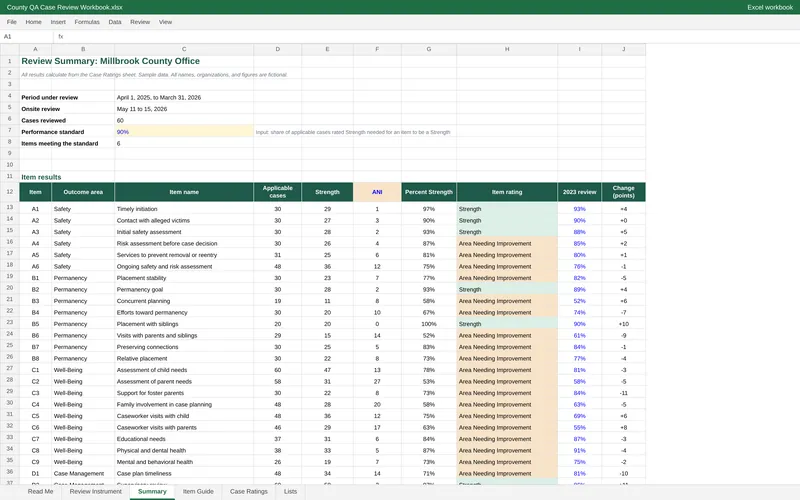Click the Name Box showing A1
The width and height of the screenshot is (800, 500).
pyautogui.click(x=27, y=37)
